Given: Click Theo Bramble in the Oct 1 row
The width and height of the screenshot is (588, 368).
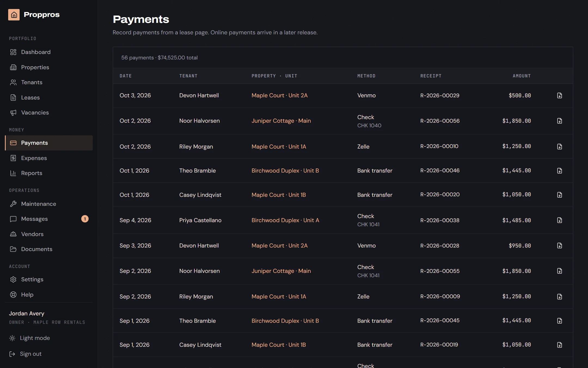Looking at the screenshot, I should click(197, 171).
